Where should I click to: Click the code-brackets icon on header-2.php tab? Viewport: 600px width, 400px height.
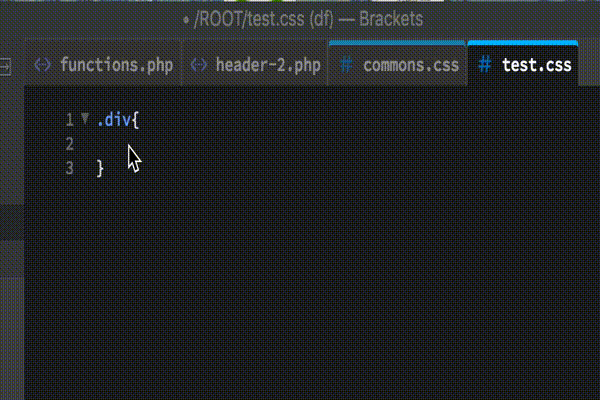199,65
